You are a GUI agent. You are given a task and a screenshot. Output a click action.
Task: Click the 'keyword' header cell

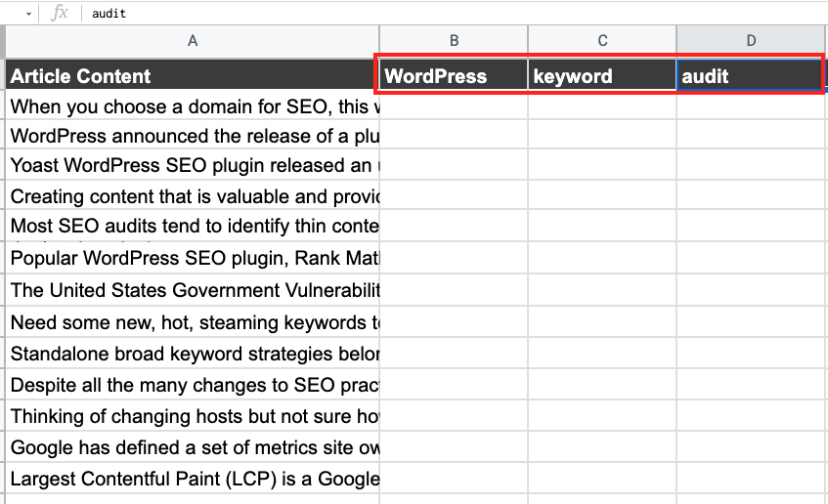602,75
